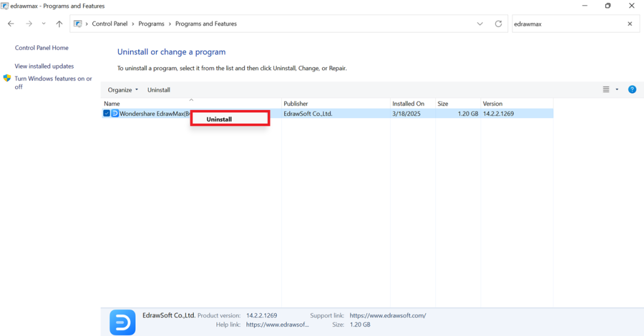The width and height of the screenshot is (644, 336).
Task: Open Control Panel Home link
Action: pyautogui.click(x=42, y=48)
